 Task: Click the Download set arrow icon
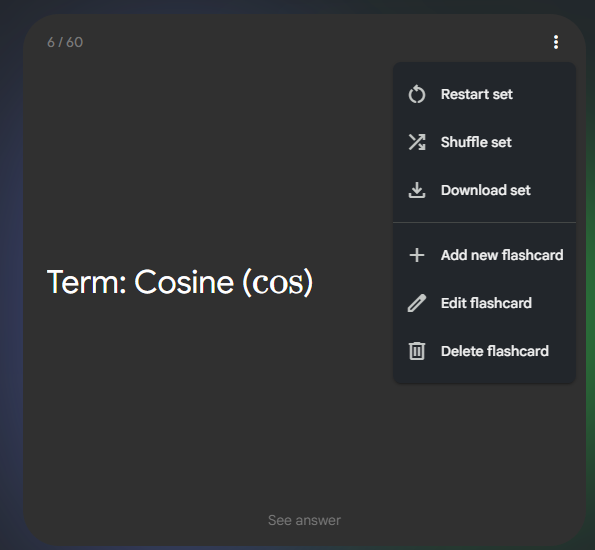417,190
